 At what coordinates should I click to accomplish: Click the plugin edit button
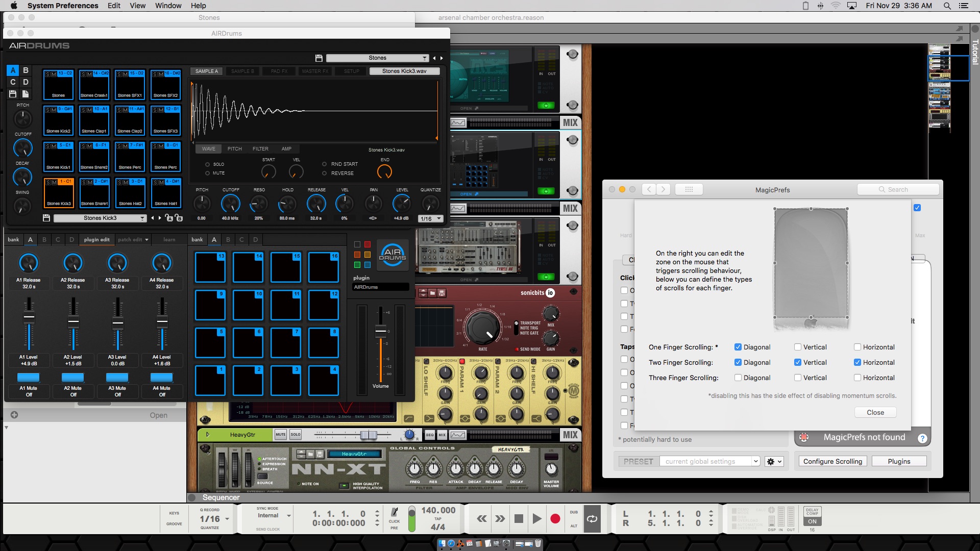[96, 239]
